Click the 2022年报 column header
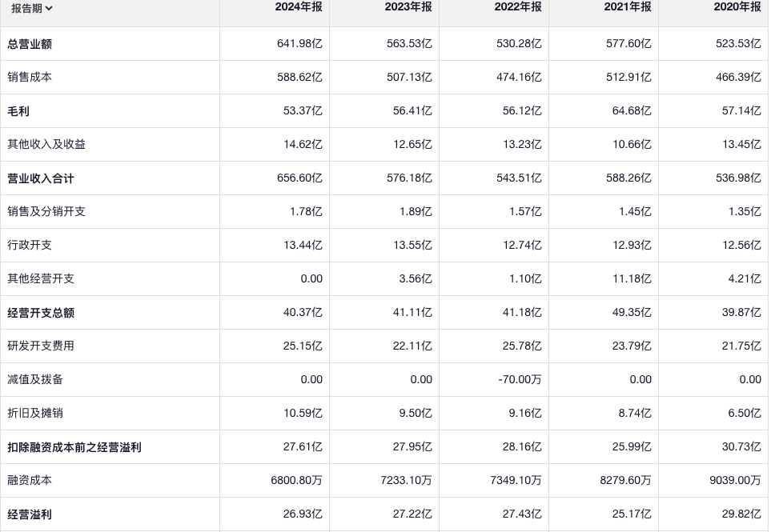Image resolution: width=771 pixels, height=532 pixels. tap(519, 7)
